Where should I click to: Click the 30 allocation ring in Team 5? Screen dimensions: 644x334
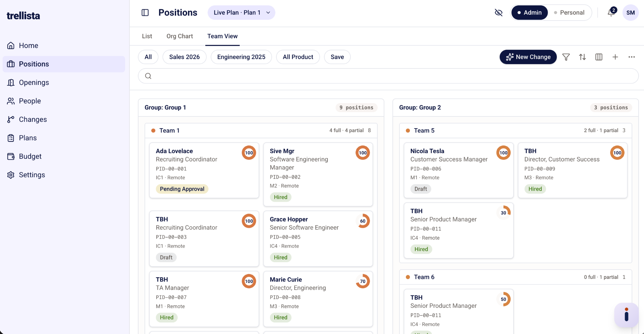(x=503, y=213)
